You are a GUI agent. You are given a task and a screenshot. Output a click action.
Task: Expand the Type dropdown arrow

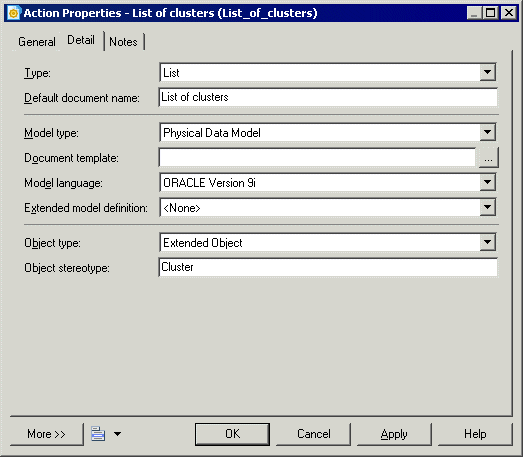487,72
